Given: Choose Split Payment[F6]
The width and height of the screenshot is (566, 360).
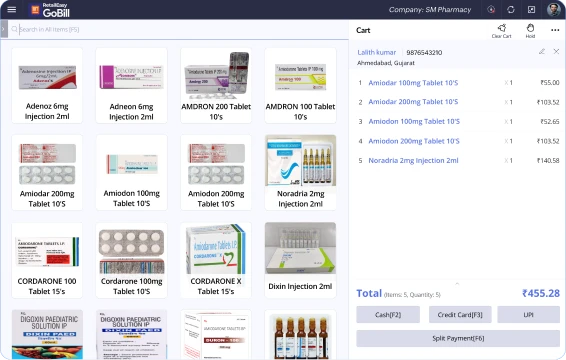Looking at the screenshot, I should click(458, 338).
